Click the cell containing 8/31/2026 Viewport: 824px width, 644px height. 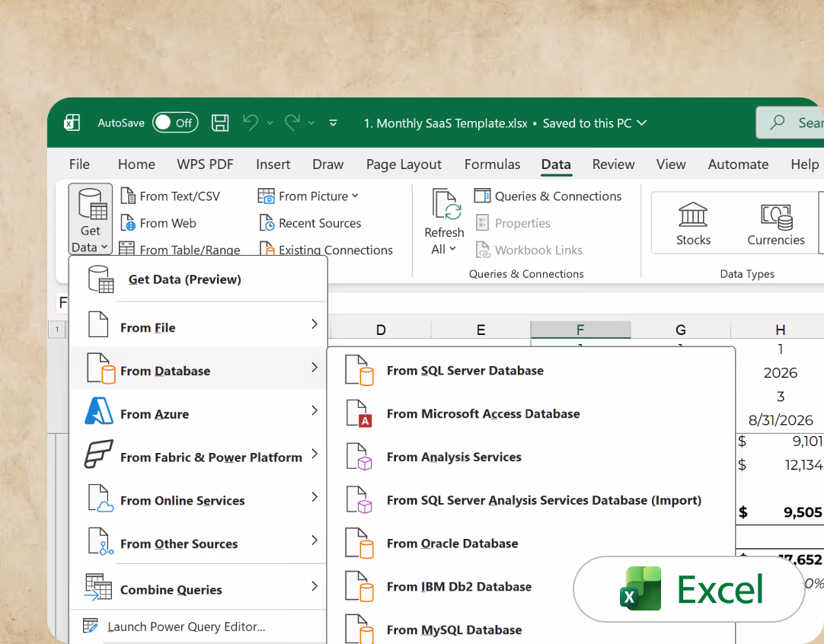(x=780, y=419)
